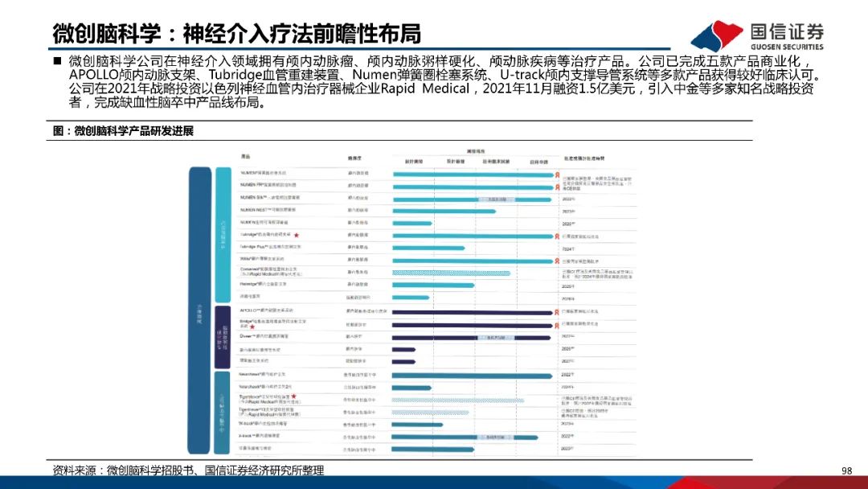Select the chart caption 图：微创脑科学产品研发进展
868x489 pixels.
point(123,131)
